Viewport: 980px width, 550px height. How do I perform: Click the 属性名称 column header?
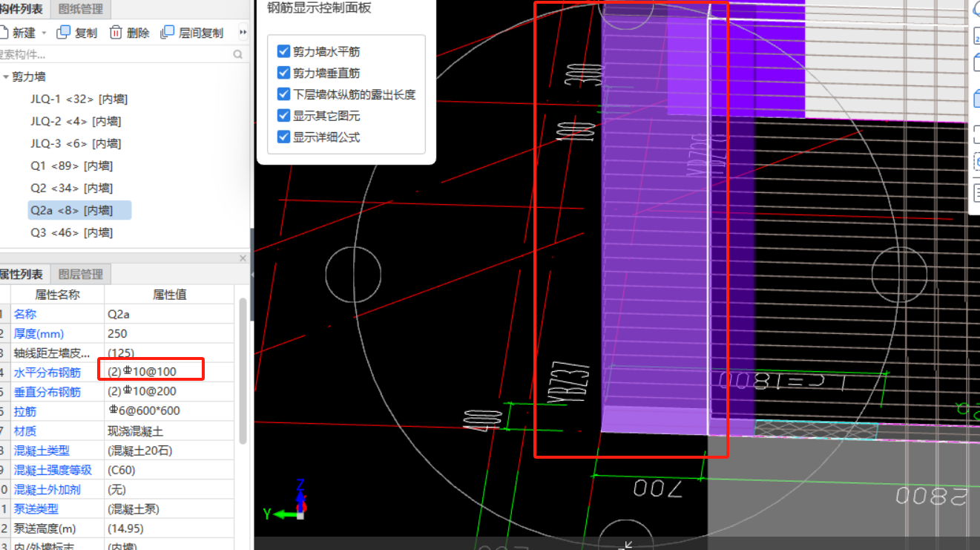(x=58, y=295)
